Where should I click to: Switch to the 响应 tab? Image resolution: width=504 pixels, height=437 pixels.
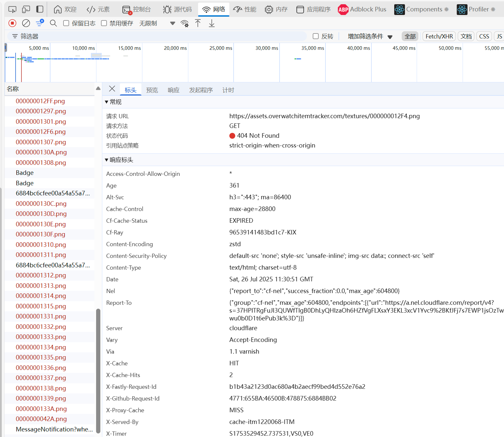[x=173, y=90]
